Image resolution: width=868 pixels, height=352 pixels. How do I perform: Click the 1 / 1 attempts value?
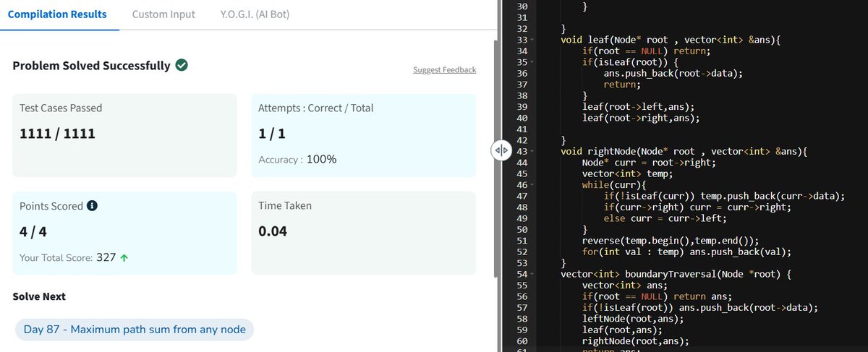272,134
